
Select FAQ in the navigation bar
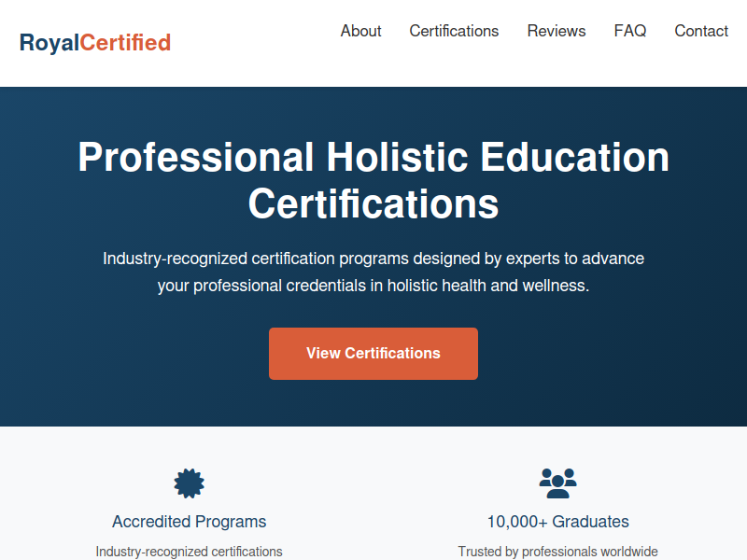629,31
